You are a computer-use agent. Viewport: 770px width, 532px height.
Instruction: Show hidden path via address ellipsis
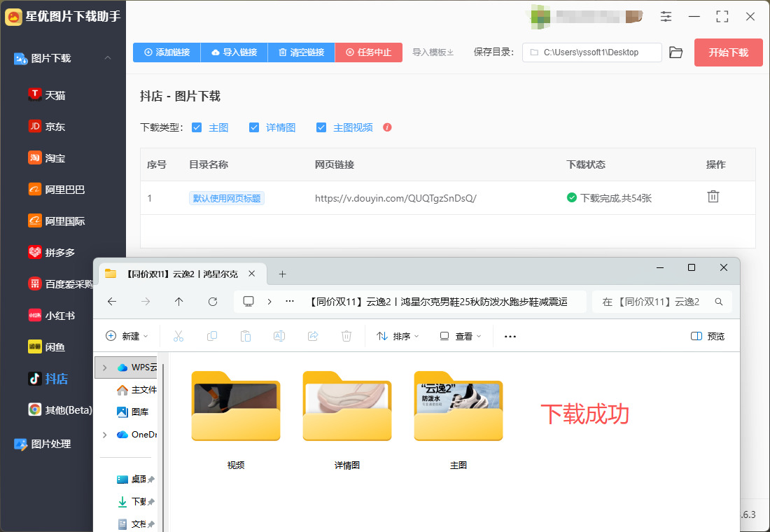click(290, 302)
